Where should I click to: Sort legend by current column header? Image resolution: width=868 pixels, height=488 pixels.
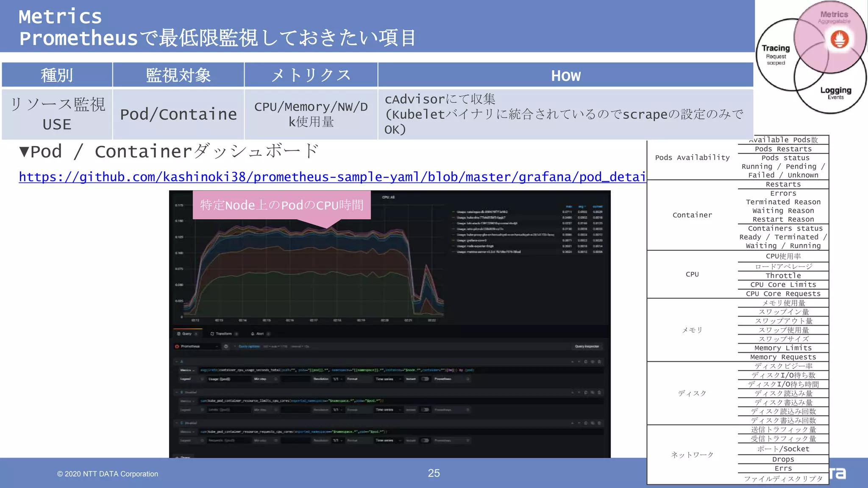tap(597, 206)
